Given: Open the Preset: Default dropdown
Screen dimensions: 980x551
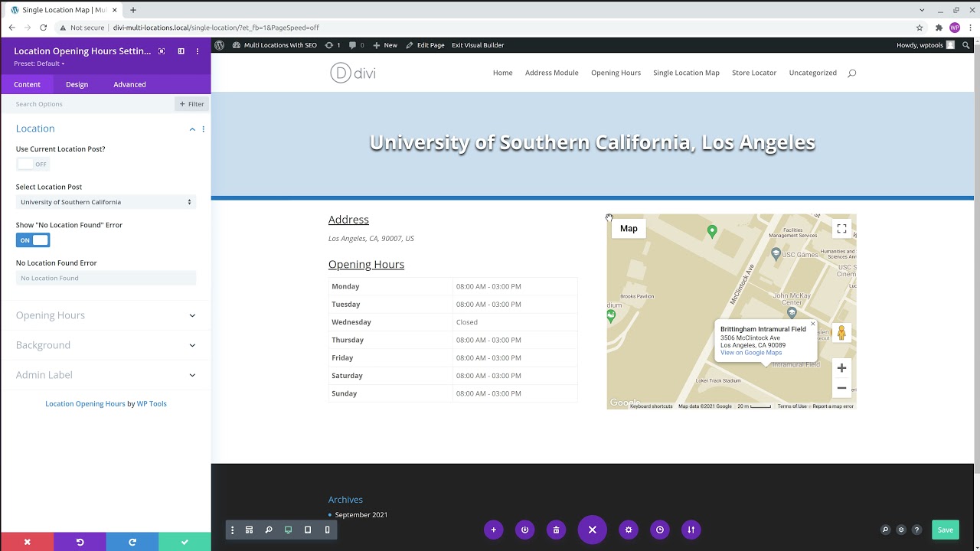Looking at the screenshot, I should 39,64.
